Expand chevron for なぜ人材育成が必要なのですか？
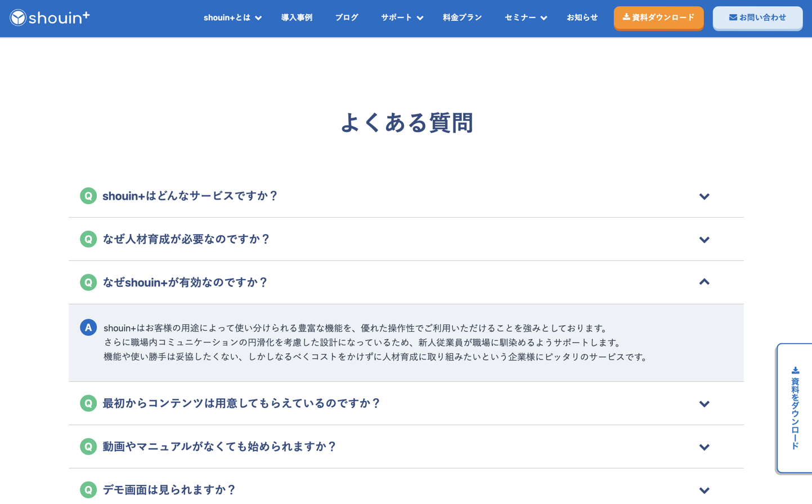The image size is (812, 504). click(x=704, y=240)
